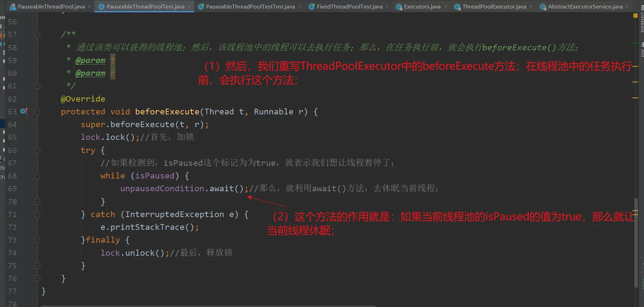Click the Runnable type in the method signature
The image size is (644, 307).
pyautogui.click(x=274, y=112)
